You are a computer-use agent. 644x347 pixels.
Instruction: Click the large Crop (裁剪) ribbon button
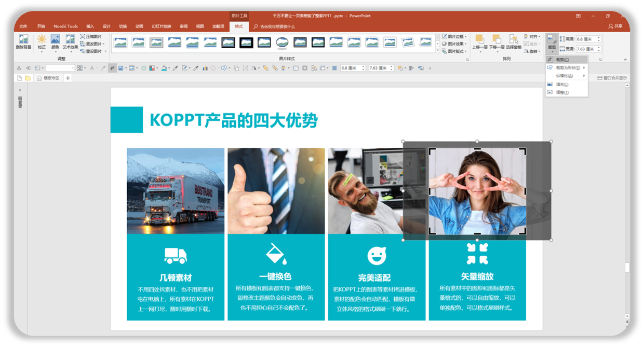(552, 44)
